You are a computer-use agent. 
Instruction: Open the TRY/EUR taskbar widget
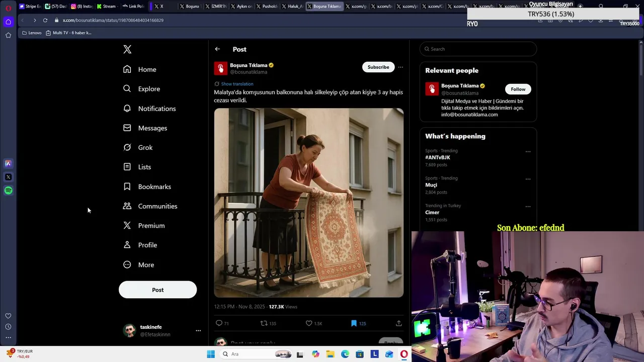point(20,354)
